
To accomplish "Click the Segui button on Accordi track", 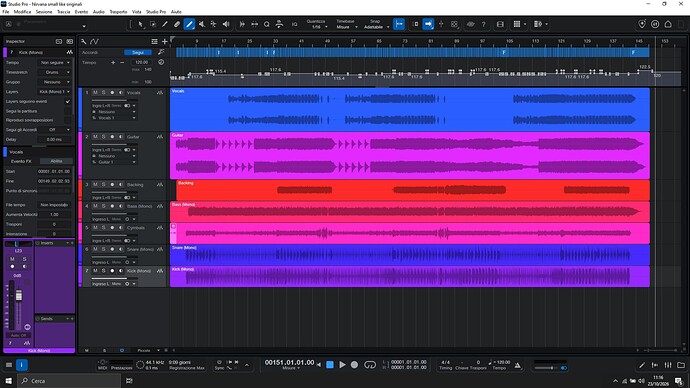I will (138, 52).
